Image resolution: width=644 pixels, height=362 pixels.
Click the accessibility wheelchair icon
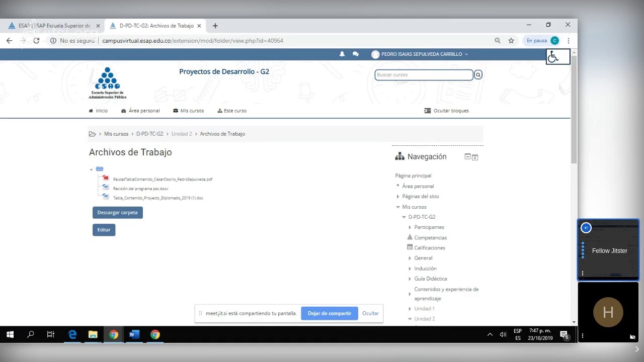[558, 57]
